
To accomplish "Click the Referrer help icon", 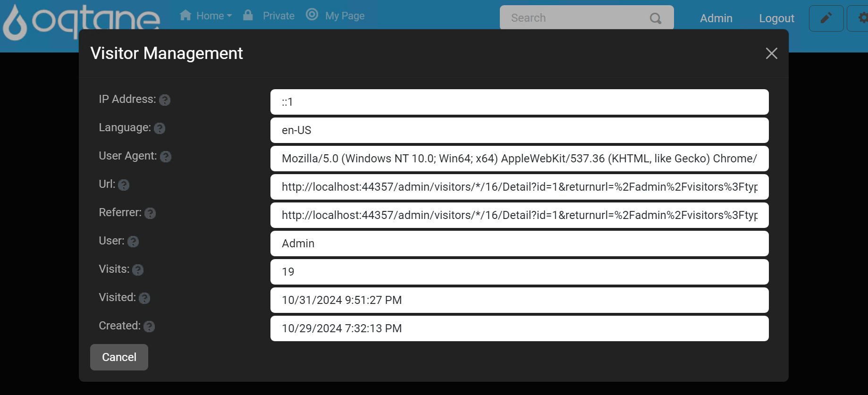I will pyautogui.click(x=150, y=213).
